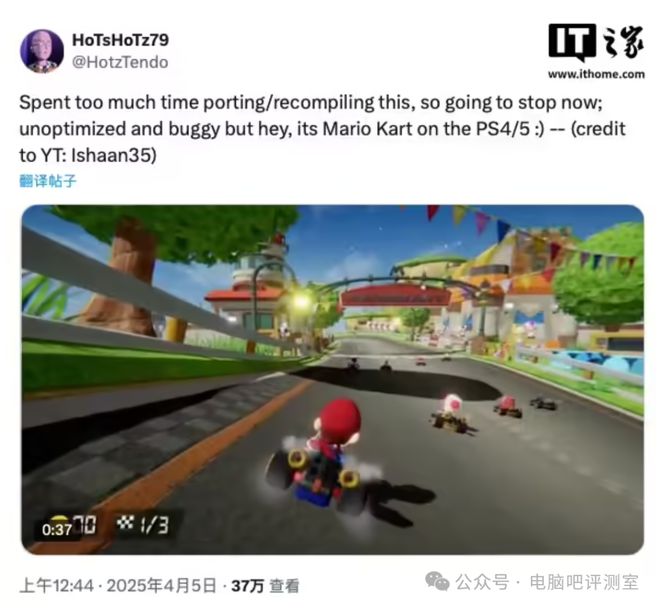
Task: Play the Mario Kart video thumbnail
Action: click(x=333, y=379)
